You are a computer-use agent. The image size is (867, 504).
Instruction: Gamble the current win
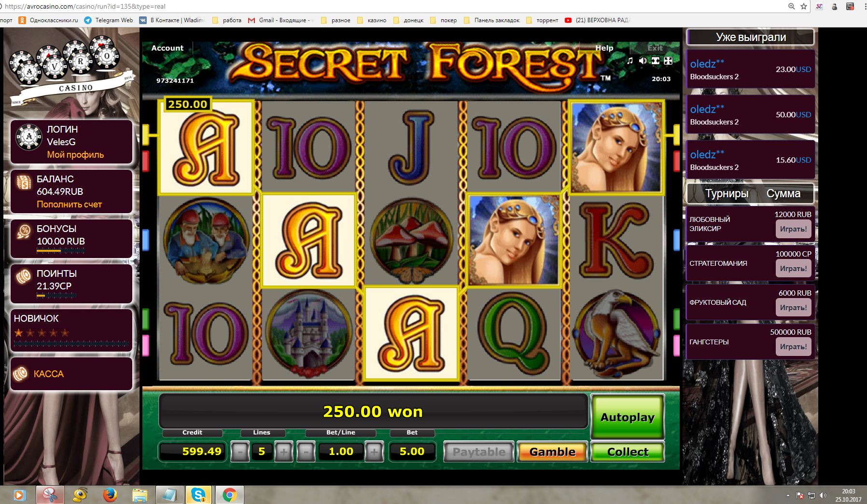click(x=552, y=452)
